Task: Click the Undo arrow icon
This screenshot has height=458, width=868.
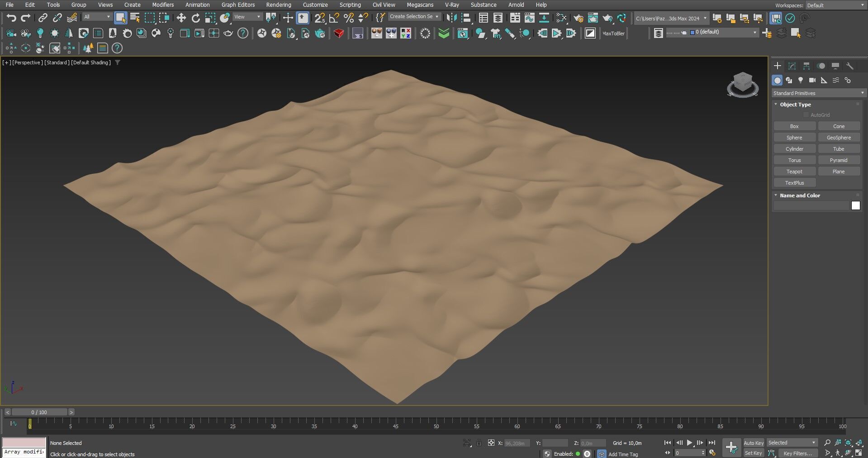Action: pos(11,18)
